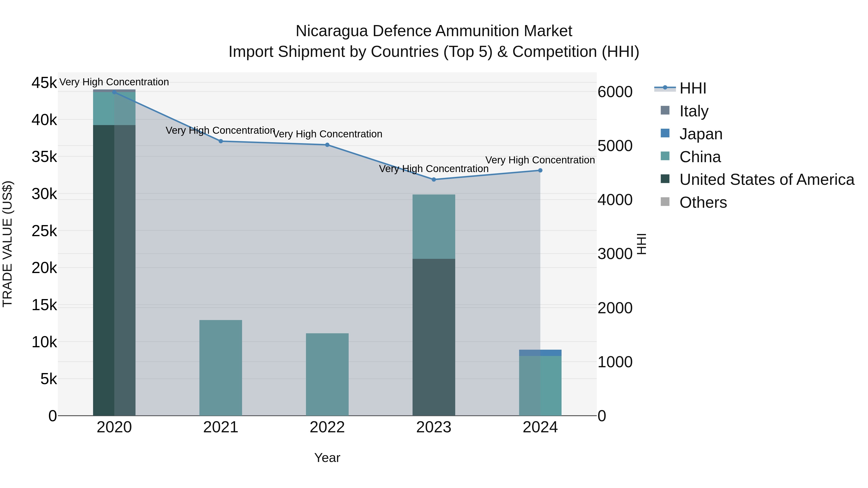This screenshot has width=868, height=488.
Task: Click the Japan legend color swatch
Action: [665, 133]
